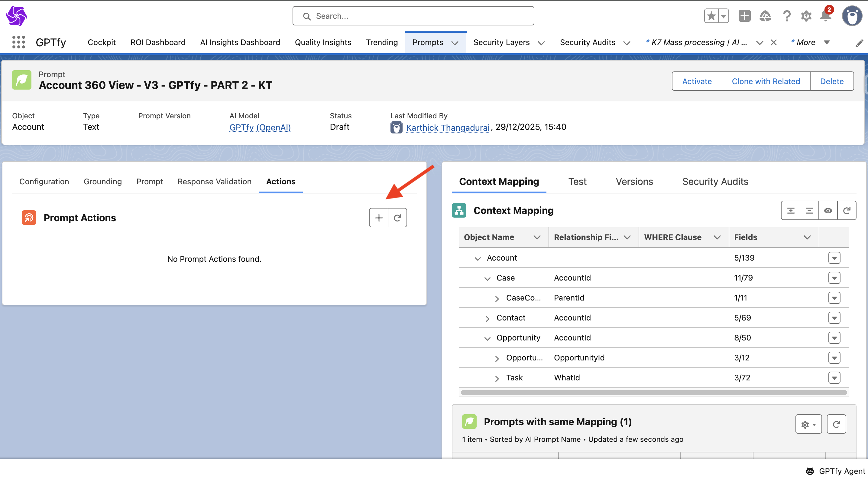This screenshot has width=868, height=483.
Task: Open the row action dropdown for Case
Action: 834,278
